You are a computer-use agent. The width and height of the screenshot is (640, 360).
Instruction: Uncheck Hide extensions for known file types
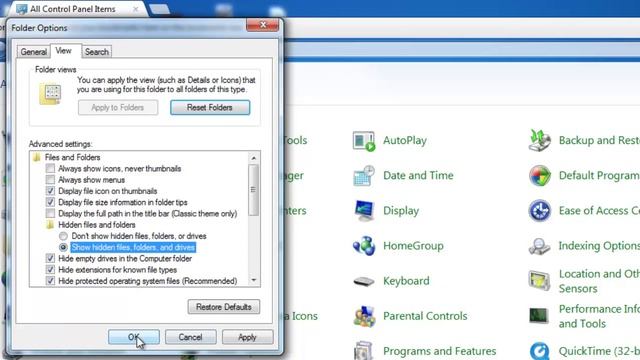coord(50,270)
